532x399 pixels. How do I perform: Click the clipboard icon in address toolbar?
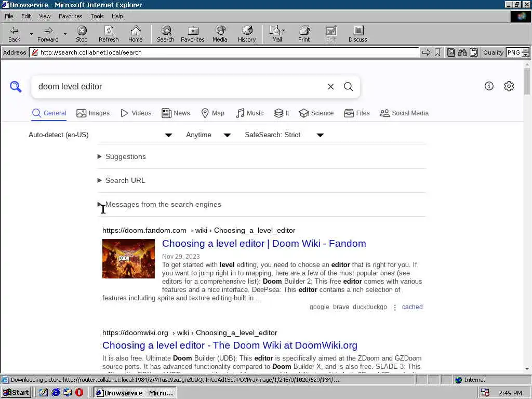coord(474,52)
